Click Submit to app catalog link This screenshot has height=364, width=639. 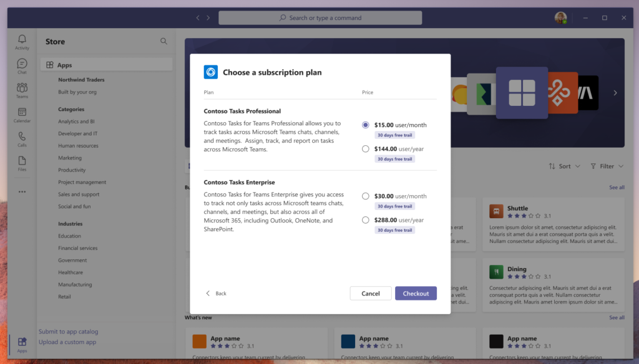click(x=69, y=332)
